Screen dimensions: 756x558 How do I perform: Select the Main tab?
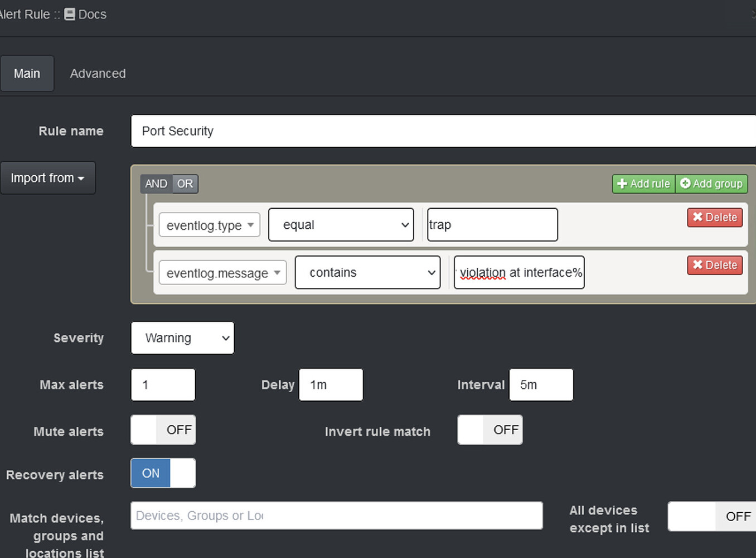click(x=27, y=73)
